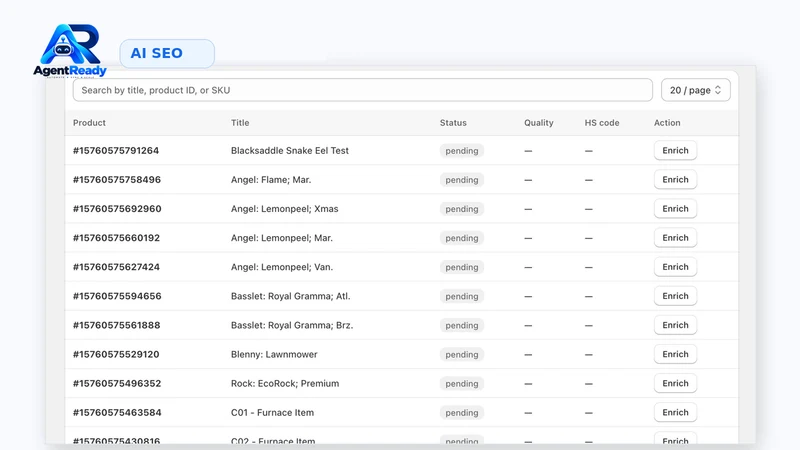Click pending status for C01 - Furnace Item

462,412
